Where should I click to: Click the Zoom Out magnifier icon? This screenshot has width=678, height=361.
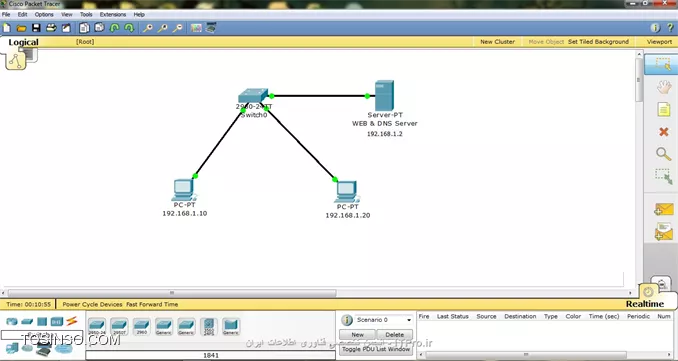(x=177, y=28)
